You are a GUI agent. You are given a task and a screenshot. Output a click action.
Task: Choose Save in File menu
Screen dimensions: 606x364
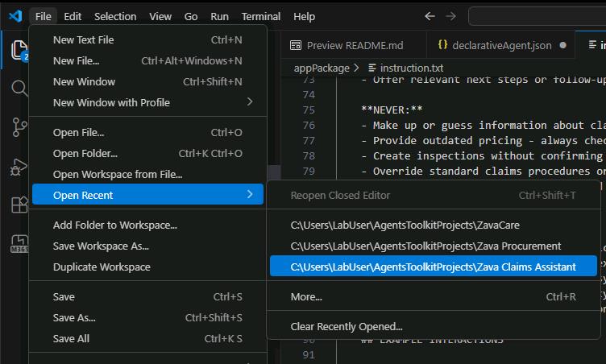[147, 297]
